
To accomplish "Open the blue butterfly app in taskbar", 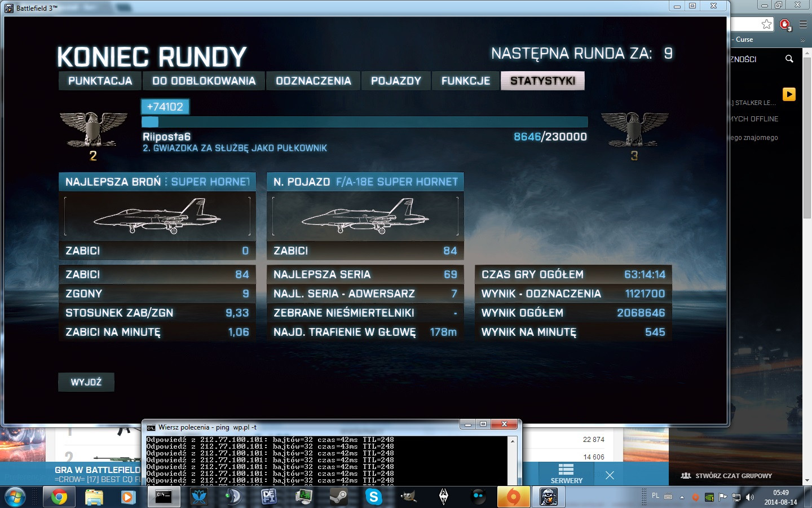I will pyautogui.click(x=198, y=497).
